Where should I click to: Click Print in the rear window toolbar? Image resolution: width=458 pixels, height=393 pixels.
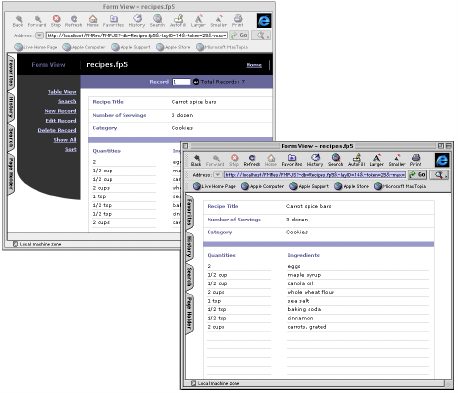[238, 21]
